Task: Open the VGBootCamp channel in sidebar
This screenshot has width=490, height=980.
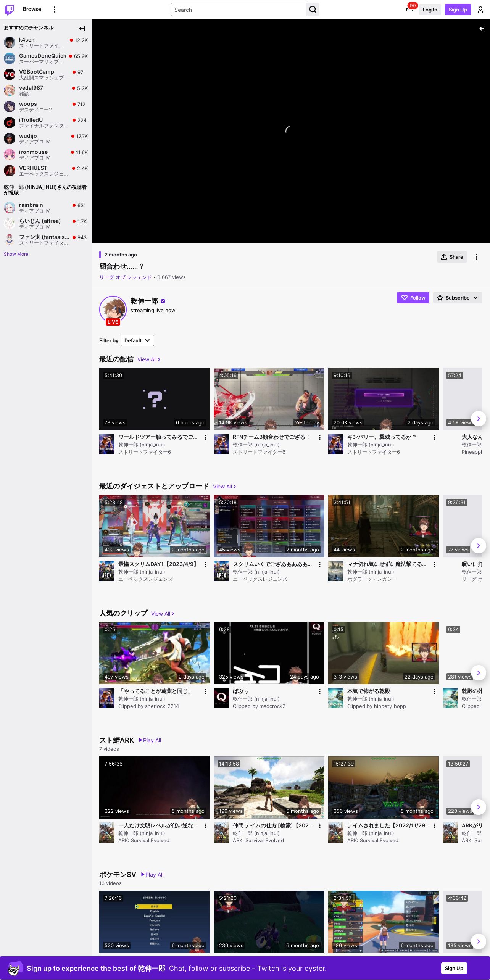Action: [46, 74]
